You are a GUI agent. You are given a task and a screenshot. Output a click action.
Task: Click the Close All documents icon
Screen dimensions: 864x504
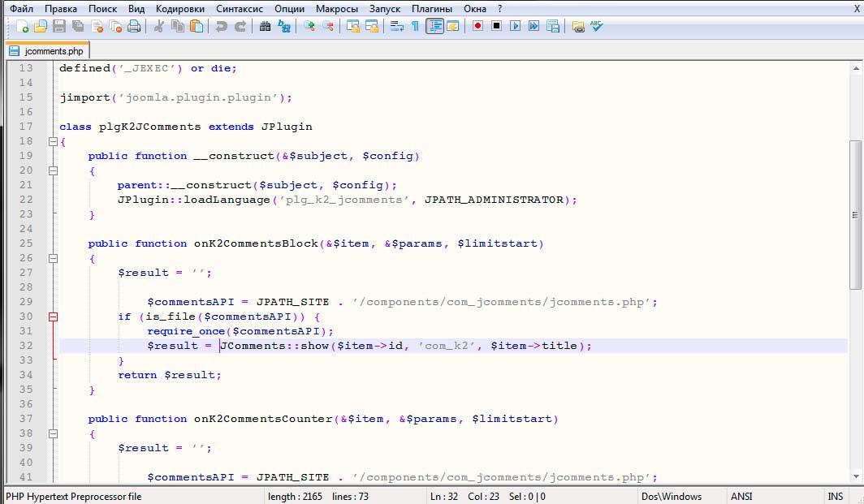pos(115,26)
